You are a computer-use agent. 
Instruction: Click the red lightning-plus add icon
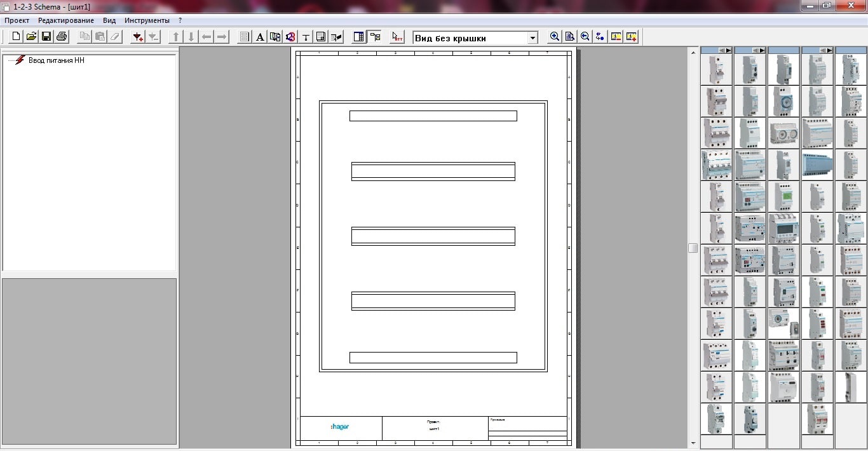tap(137, 37)
